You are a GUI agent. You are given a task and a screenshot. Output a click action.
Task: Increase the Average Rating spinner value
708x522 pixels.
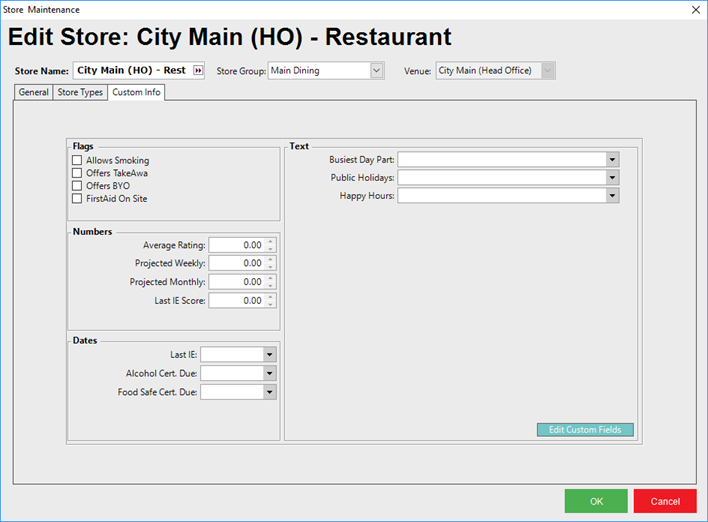pyautogui.click(x=271, y=241)
